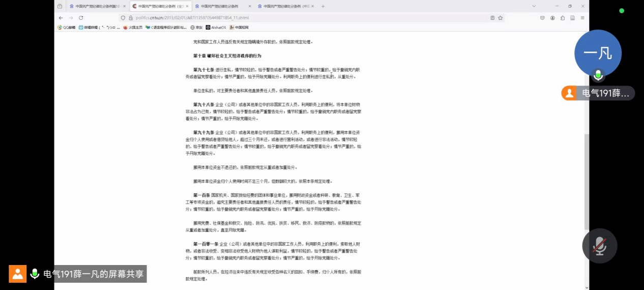Click the tracking protection shield icon
The width and height of the screenshot is (644, 290).
pos(123,17)
